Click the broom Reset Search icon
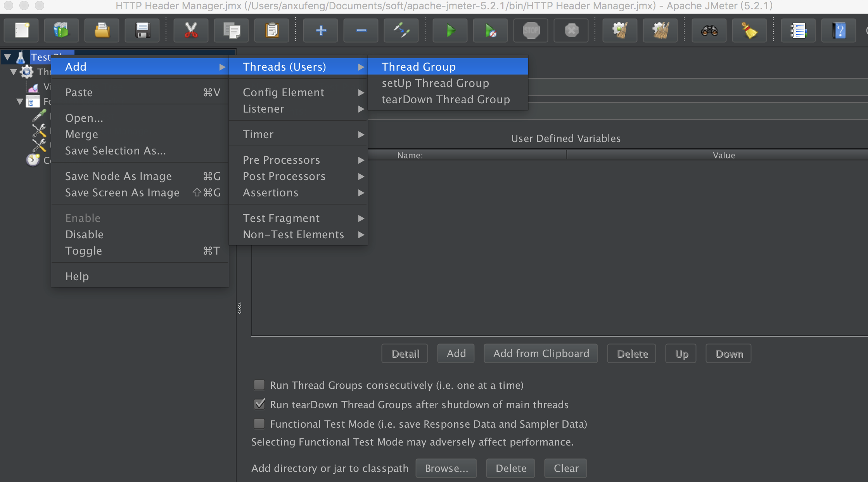Viewport: 868px width, 482px height. [x=749, y=30]
